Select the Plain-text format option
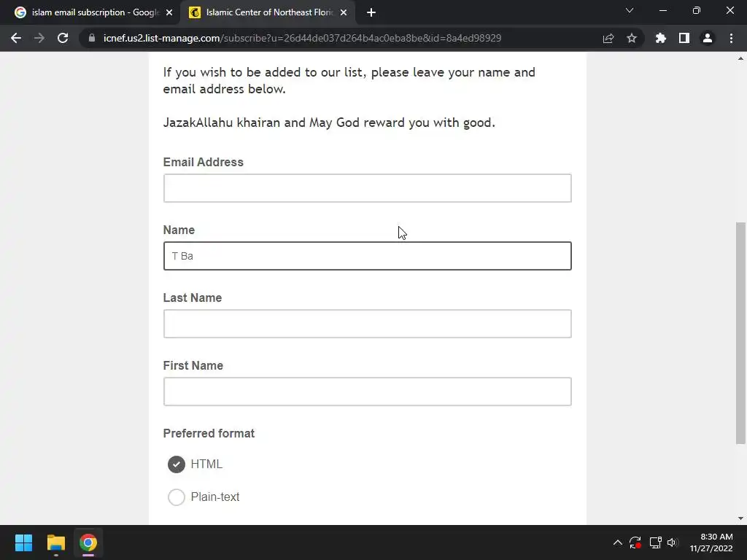Viewport: 747px width, 560px height. (177, 497)
